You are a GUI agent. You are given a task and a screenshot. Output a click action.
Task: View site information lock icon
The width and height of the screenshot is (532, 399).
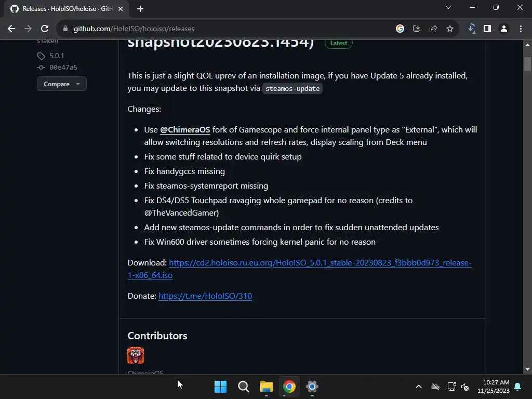[x=65, y=29]
